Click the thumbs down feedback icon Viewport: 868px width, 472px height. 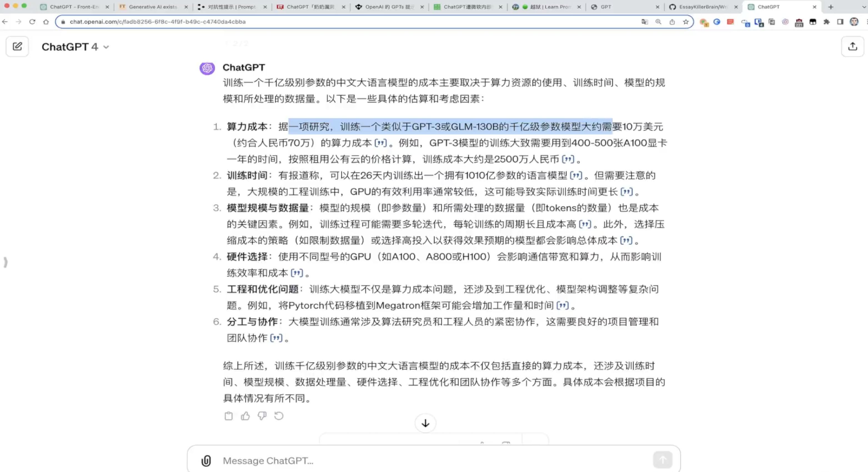point(262,416)
